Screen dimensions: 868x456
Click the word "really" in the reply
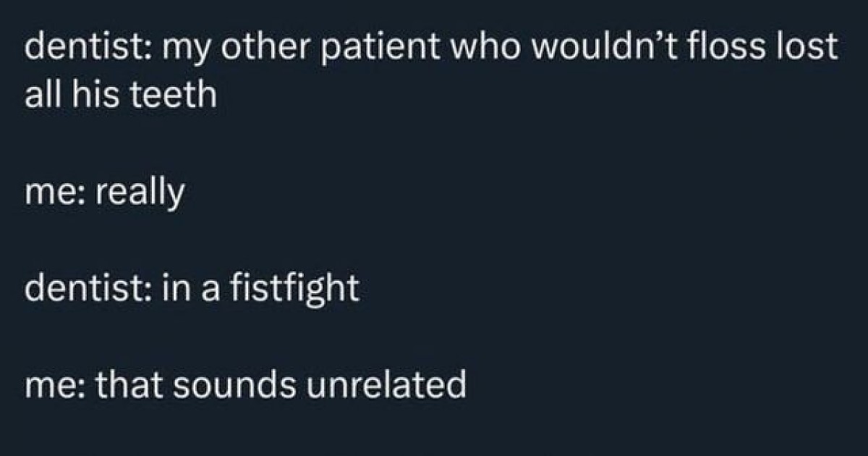137,193
